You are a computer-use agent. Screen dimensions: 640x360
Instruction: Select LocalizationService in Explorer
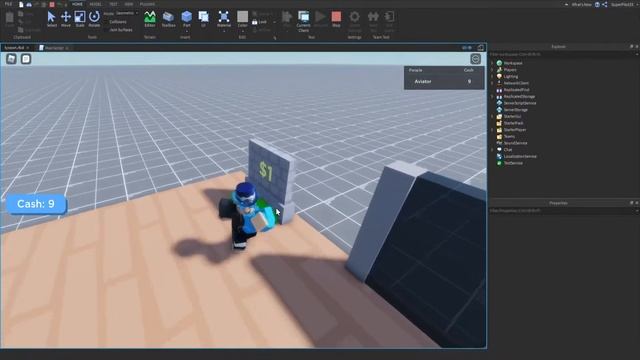[520, 156]
